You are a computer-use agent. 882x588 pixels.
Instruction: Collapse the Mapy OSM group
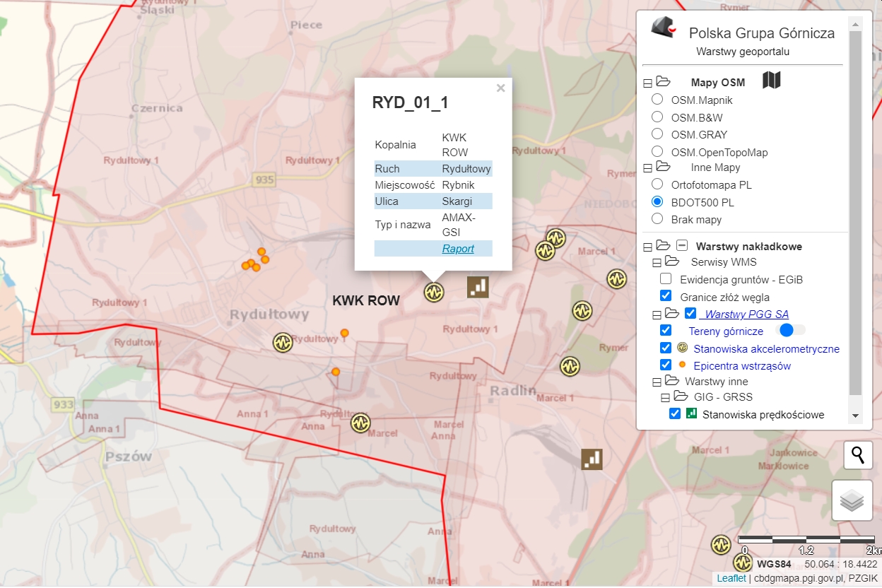click(x=647, y=83)
